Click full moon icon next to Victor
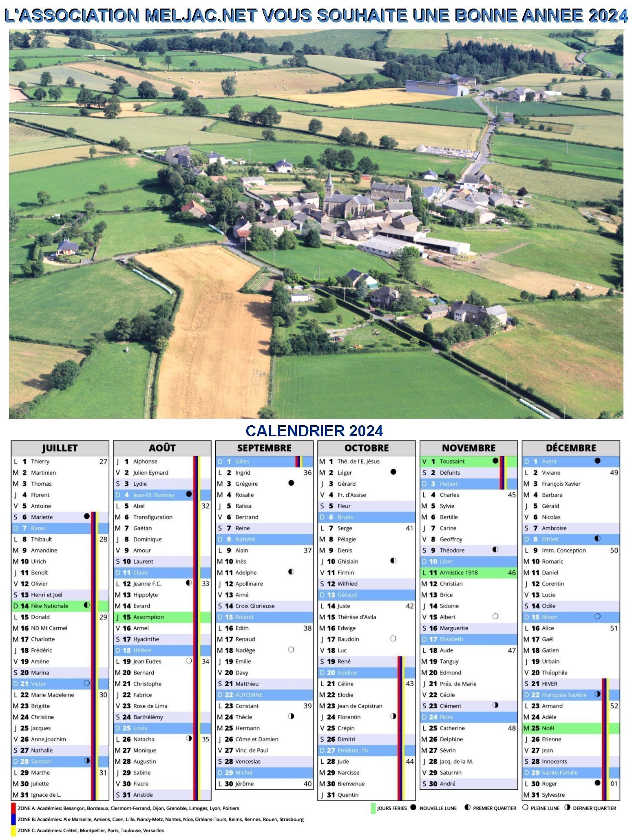 tap(86, 683)
